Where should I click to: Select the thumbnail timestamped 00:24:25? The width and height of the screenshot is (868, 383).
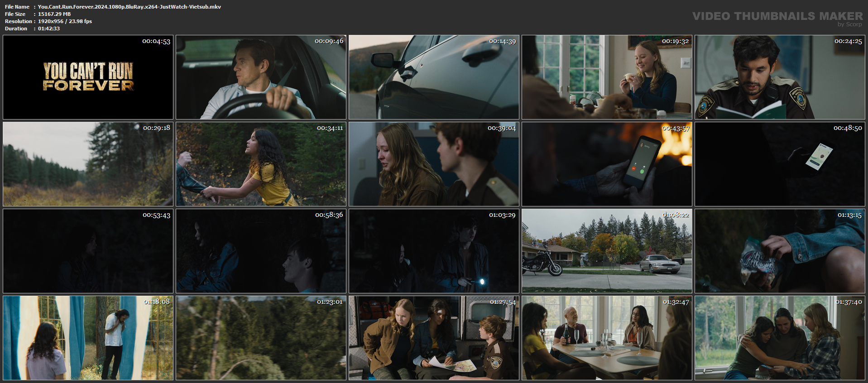pos(780,77)
